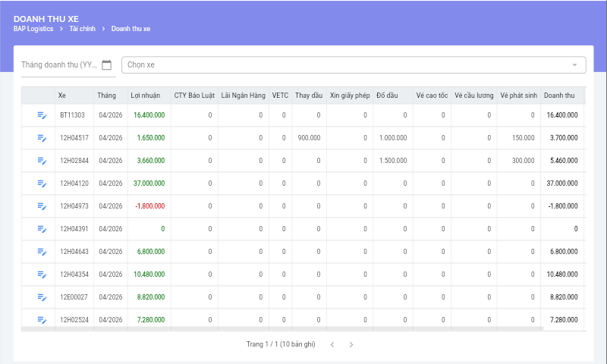Open edit icon for vehicle 12E00027
Screen dimensions: 607x364
pyautogui.click(x=42, y=297)
